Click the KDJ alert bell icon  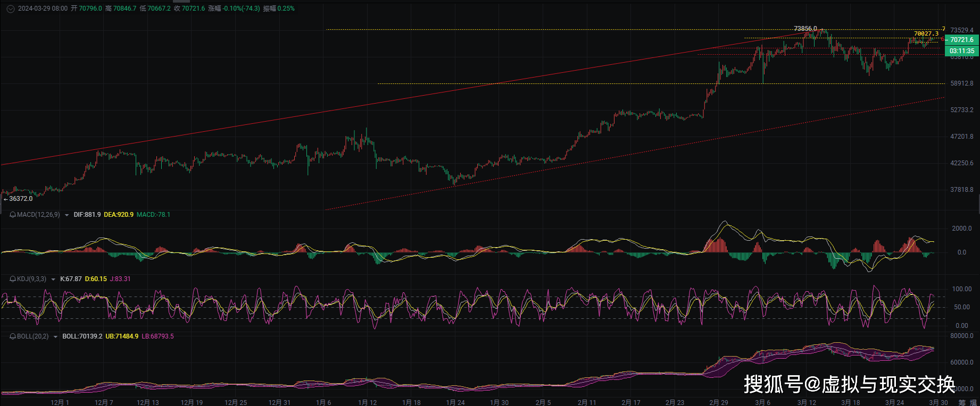click(13, 279)
